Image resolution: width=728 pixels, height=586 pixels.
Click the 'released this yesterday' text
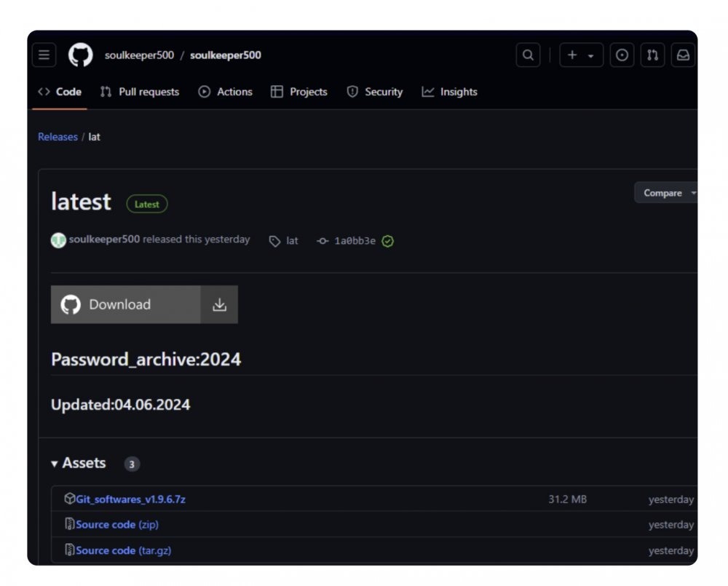click(x=197, y=239)
